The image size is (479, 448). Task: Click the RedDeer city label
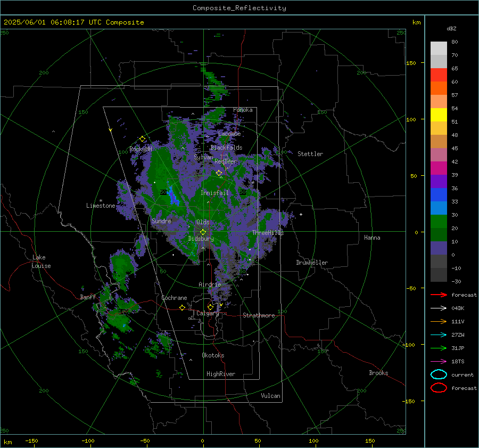[x=226, y=161]
